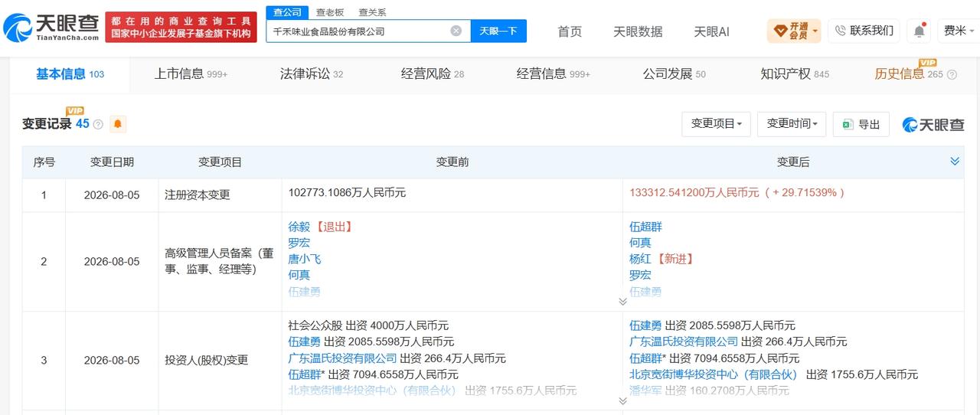Open 伍建勇 link in row 3 变更后

(x=645, y=325)
